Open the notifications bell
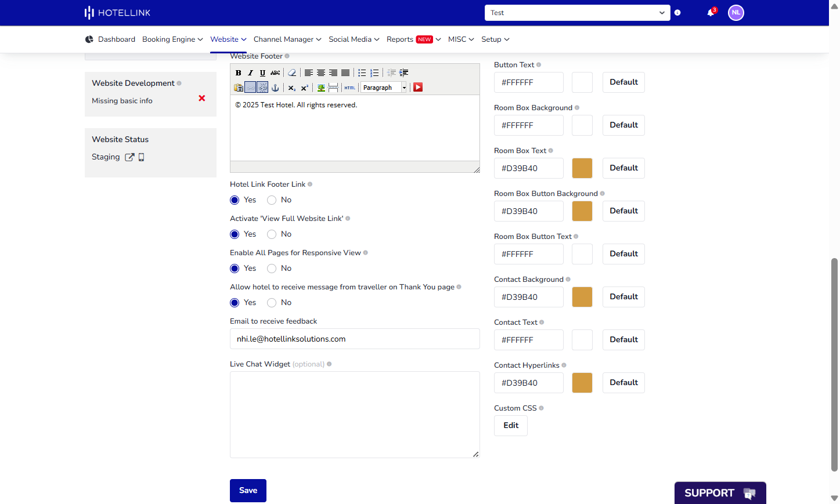840x504 pixels. click(711, 12)
